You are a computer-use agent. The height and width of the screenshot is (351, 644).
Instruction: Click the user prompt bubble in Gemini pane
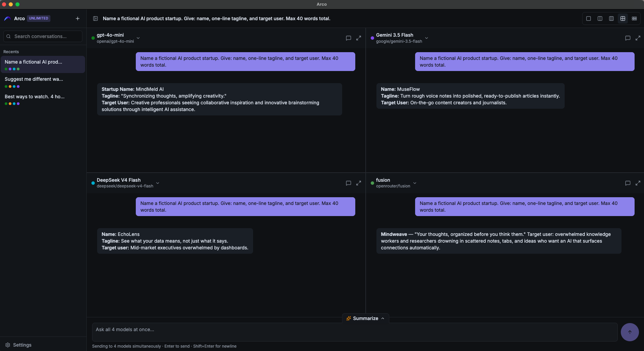pos(525,62)
